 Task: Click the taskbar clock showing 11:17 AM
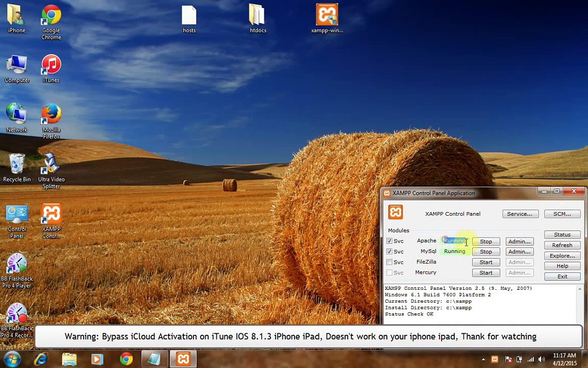pyautogui.click(x=565, y=355)
